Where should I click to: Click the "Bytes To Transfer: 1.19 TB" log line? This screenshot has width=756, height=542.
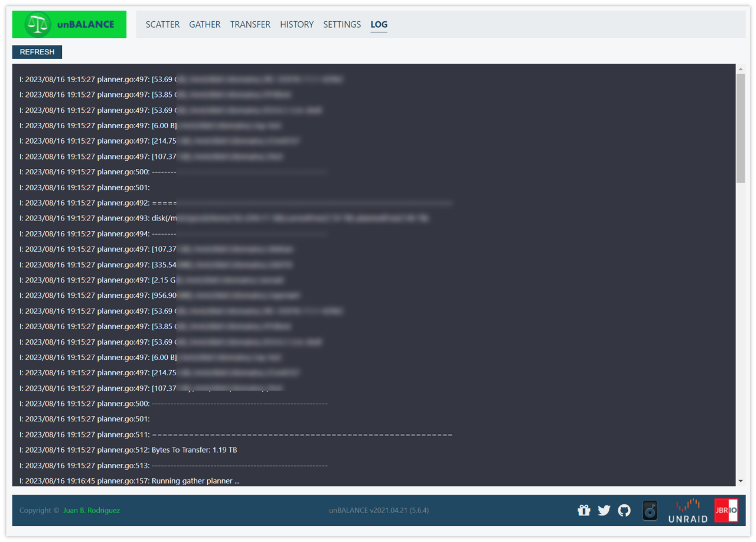(x=194, y=450)
